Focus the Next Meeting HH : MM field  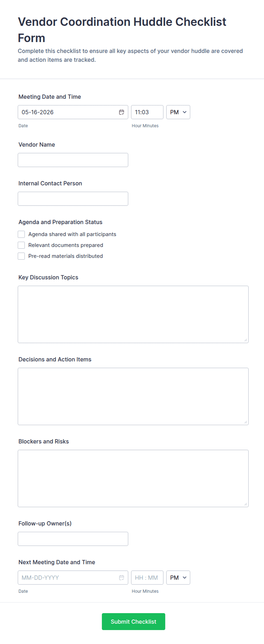click(147, 578)
